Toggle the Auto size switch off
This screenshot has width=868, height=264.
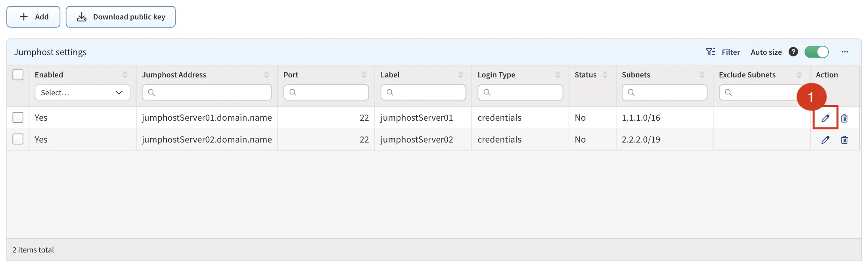pos(816,52)
